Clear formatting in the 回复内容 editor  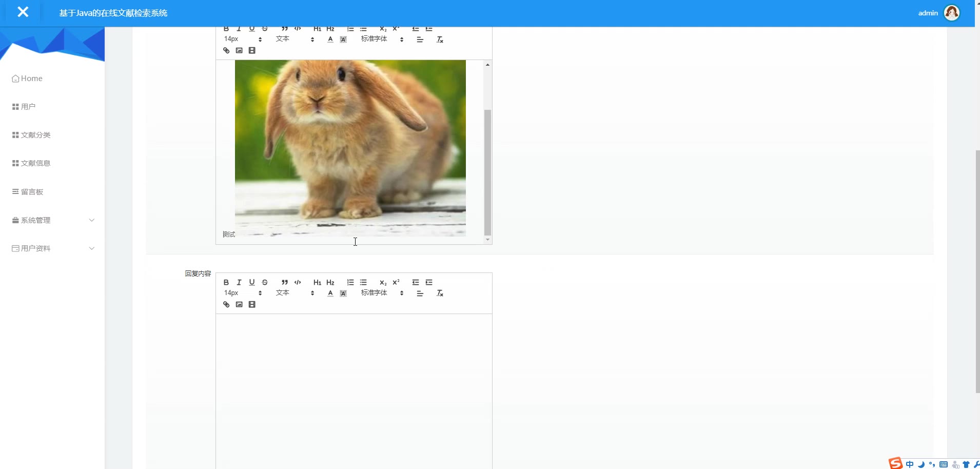tap(440, 293)
